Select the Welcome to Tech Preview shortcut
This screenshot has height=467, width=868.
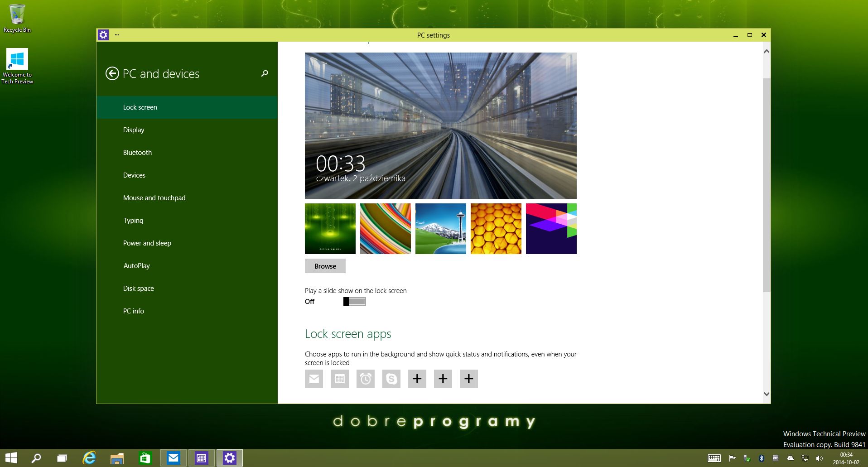point(17,66)
